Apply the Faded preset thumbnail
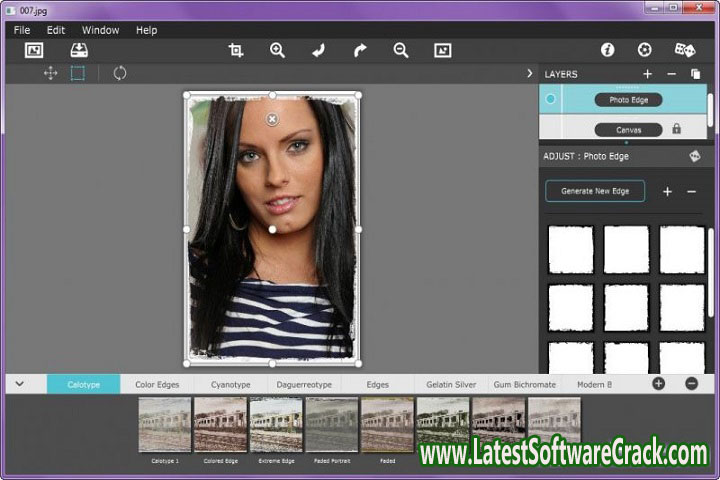The width and height of the screenshot is (720, 480). click(x=388, y=425)
